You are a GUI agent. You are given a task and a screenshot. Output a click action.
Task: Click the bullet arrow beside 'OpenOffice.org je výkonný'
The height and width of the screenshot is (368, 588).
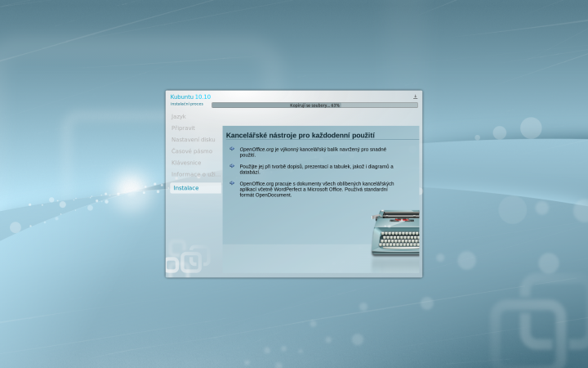[232, 149]
